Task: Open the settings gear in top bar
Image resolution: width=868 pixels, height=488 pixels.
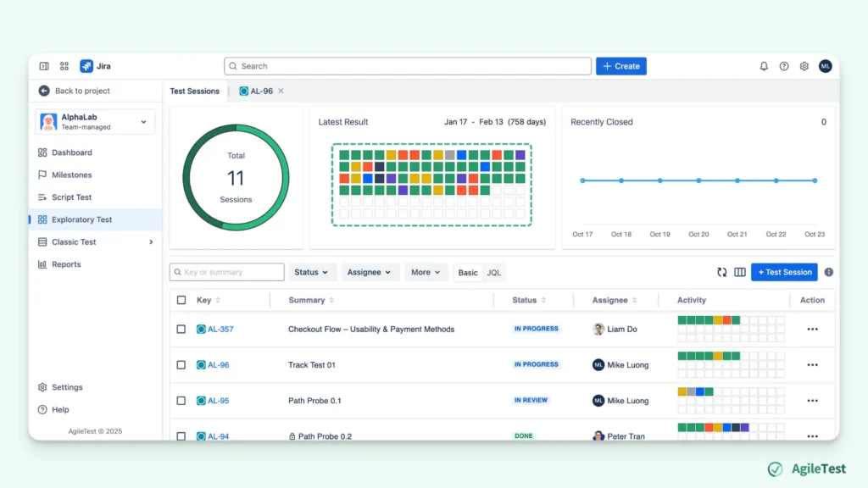Action: [804, 66]
